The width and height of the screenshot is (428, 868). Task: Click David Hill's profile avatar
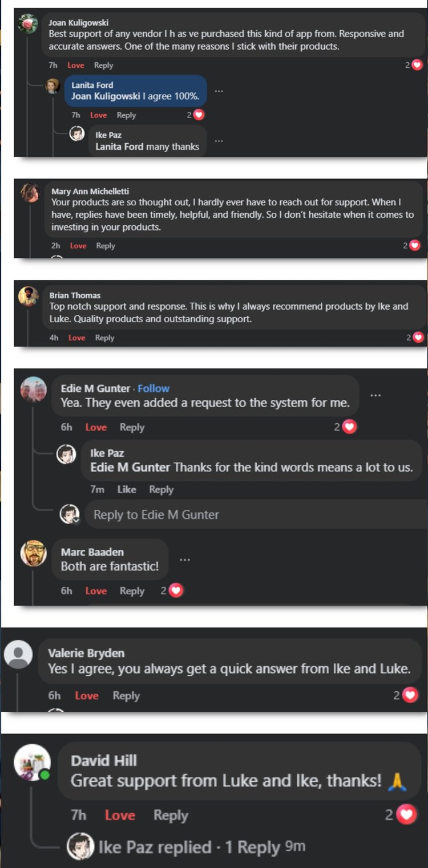pyautogui.click(x=33, y=762)
